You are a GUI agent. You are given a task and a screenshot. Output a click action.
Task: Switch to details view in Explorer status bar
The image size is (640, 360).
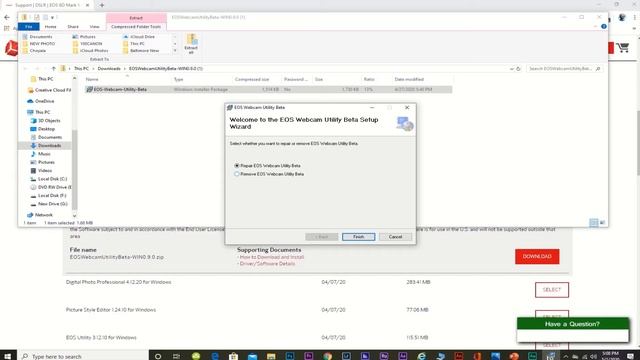pos(593,222)
